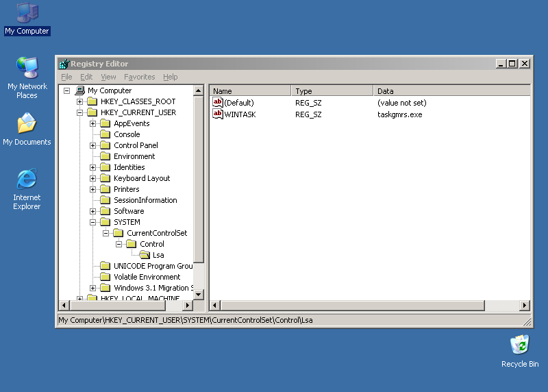Sort values by the Data column header
548x392 pixels.
[x=452, y=91]
